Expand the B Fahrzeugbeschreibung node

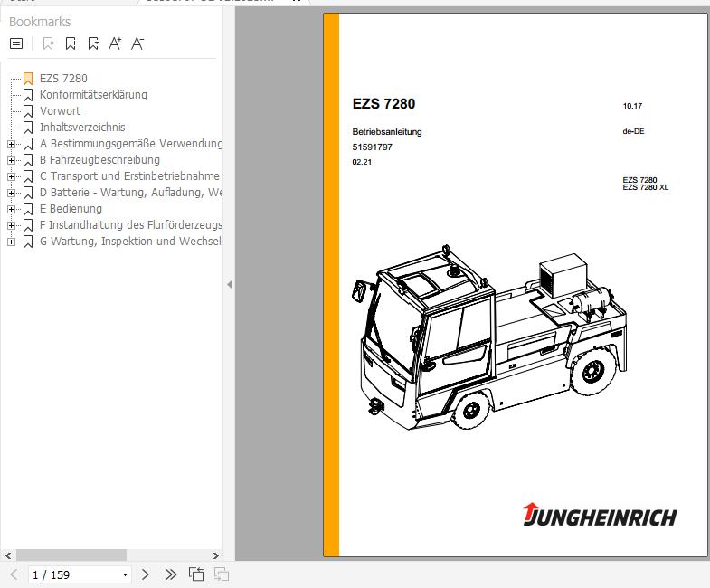(x=11, y=160)
